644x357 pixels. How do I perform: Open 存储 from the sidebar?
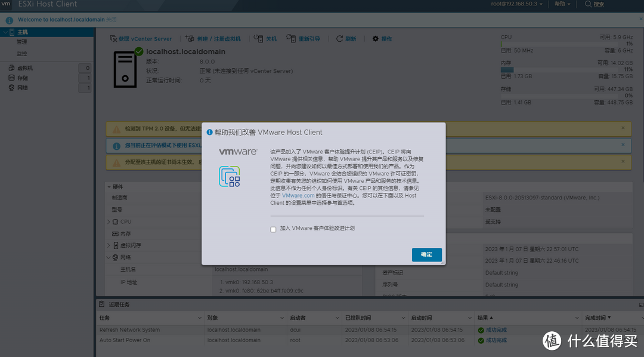pyautogui.click(x=23, y=78)
